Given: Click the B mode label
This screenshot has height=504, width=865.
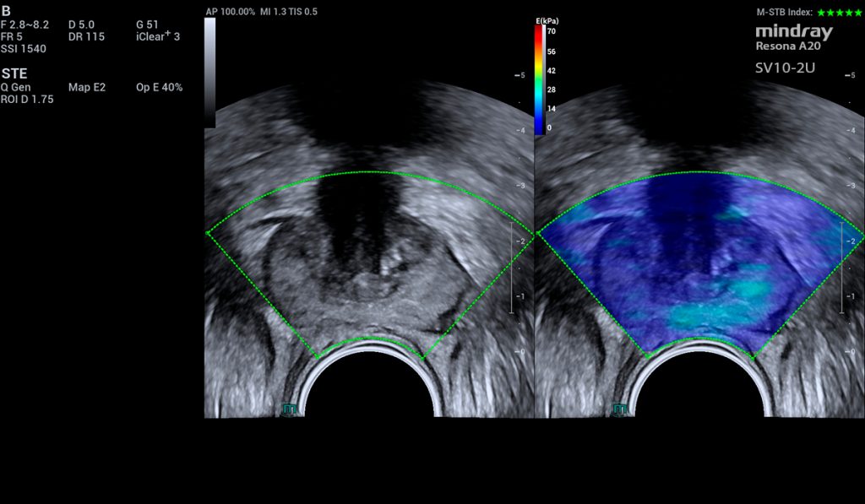Looking at the screenshot, I should [x=6, y=11].
